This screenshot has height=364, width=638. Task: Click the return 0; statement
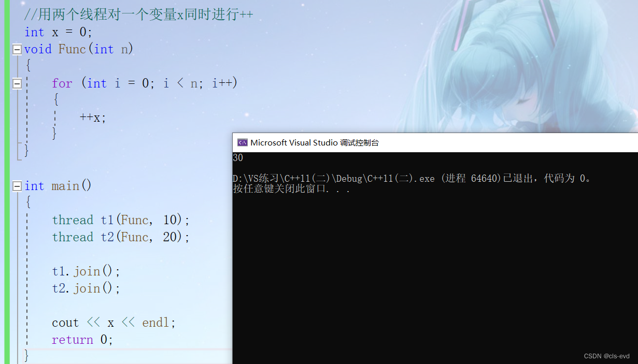[x=82, y=340]
